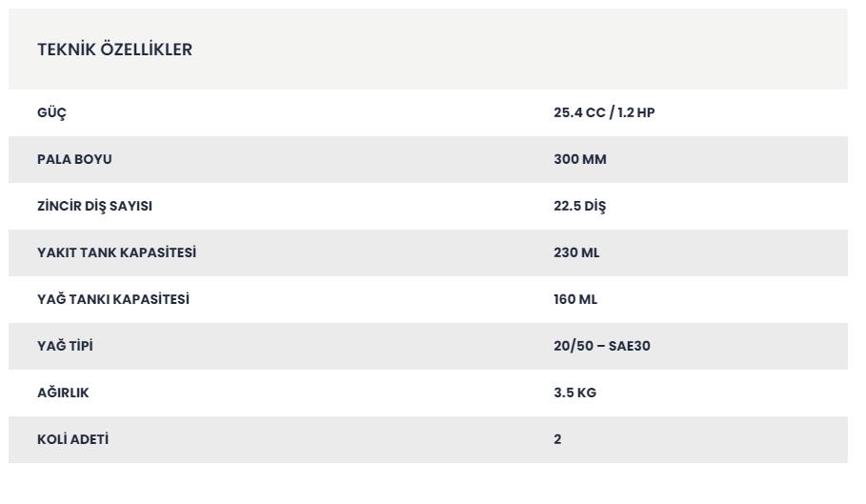Click the 230 ML value

(x=576, y=252)
